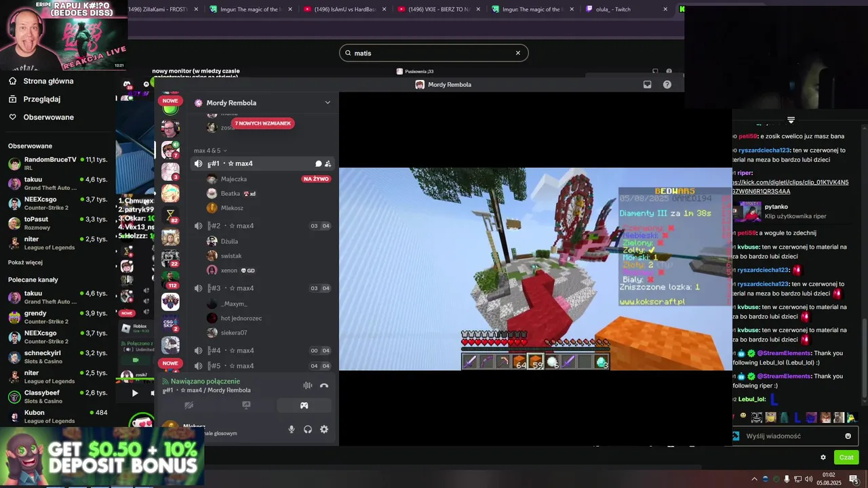The width and height of the screenshot is (868, 488).
Task: Join voice channel #2 max4
Action: point(262,226)
